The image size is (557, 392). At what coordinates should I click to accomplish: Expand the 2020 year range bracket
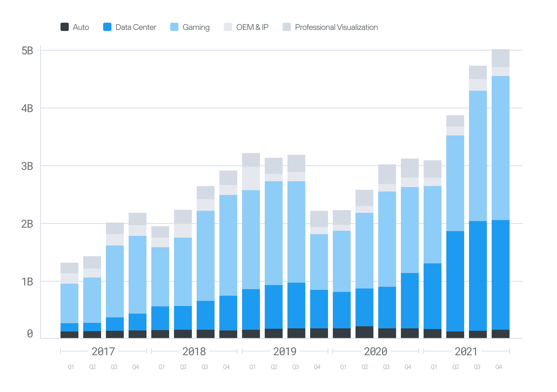point(376,351)
